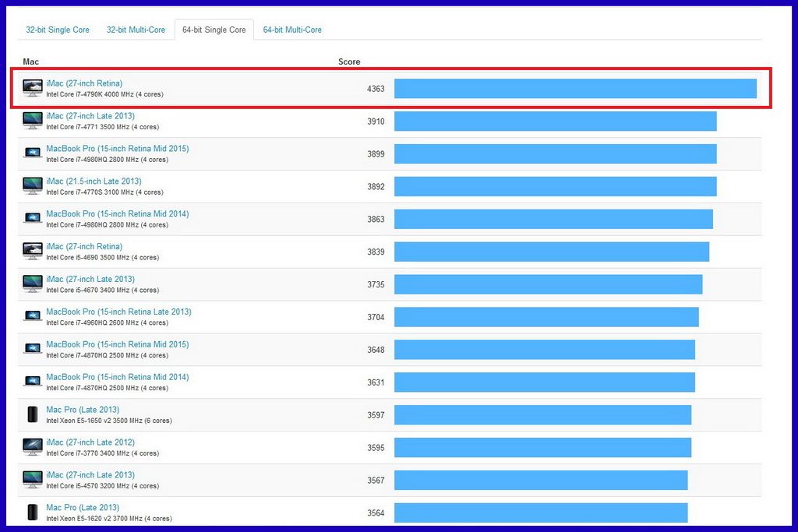798x532 pixels.
Task: Click the iMac icon beside i7-4790K row
Action: click(33, 88)
